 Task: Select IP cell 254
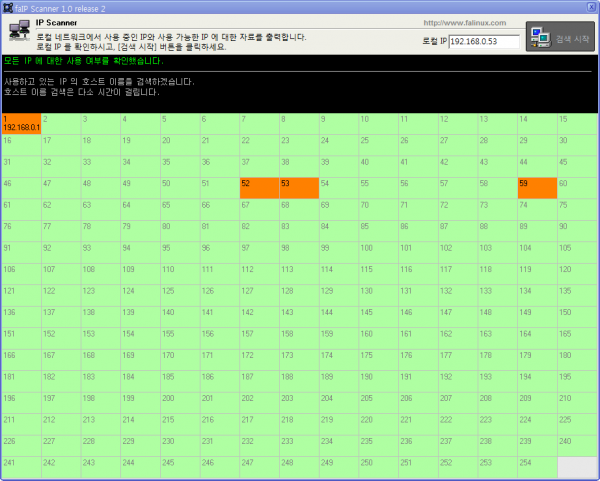click(x=537, y=467)
